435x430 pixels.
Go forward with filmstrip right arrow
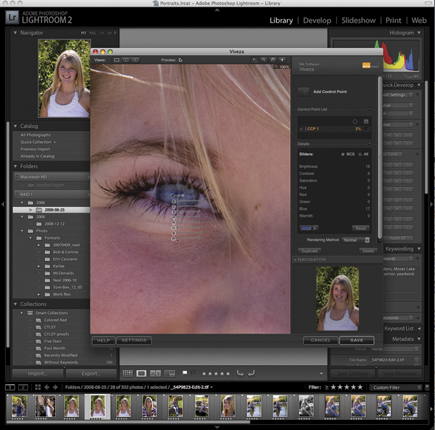point(55,387)
